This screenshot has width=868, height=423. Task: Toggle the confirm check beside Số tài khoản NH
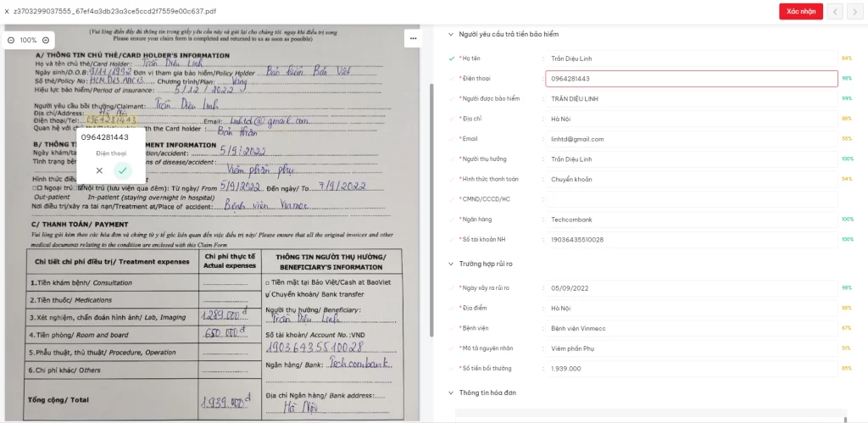click(x=452, y=239)
